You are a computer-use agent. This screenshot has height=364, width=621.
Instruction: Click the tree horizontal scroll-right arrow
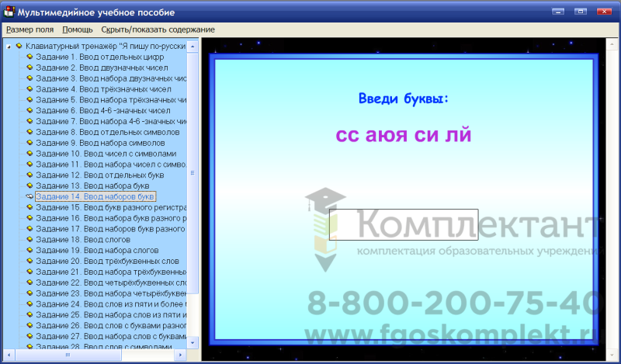coord(180,355)
